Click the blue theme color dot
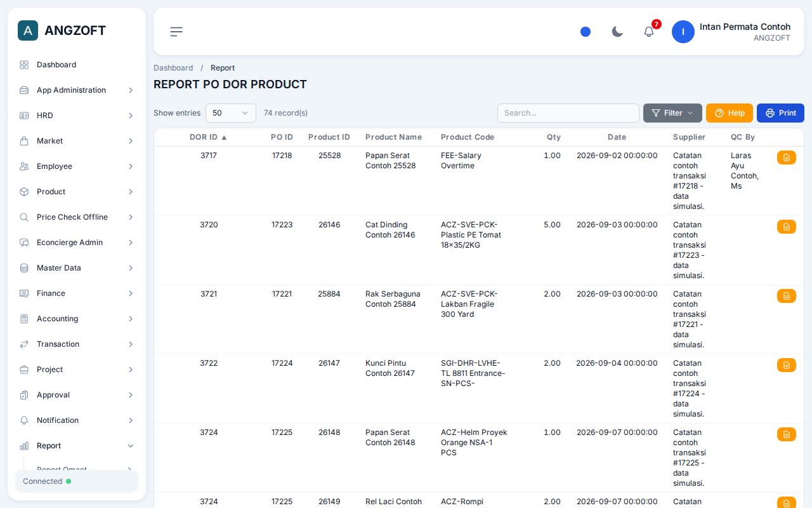This screenshot has height=508, width=812. pyautogui.click(x=586, y=32)
